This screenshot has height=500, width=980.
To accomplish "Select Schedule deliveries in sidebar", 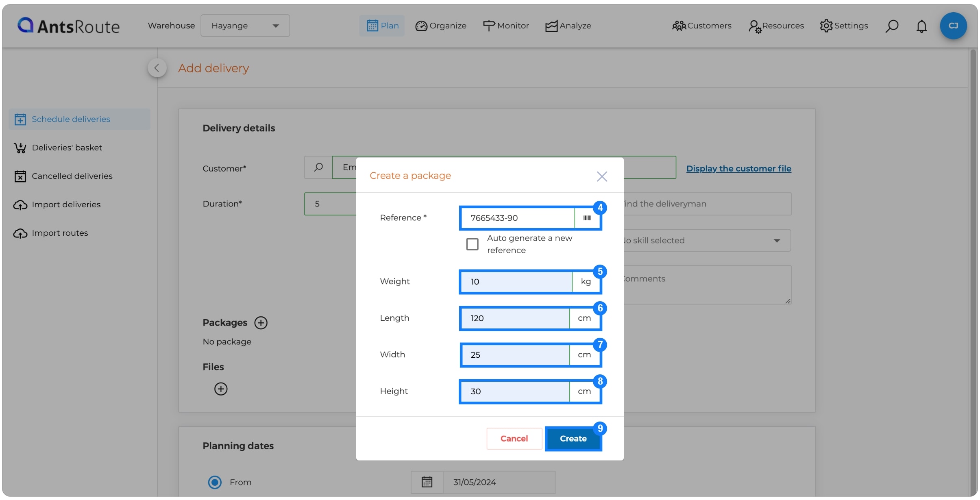I will [80, 119].
